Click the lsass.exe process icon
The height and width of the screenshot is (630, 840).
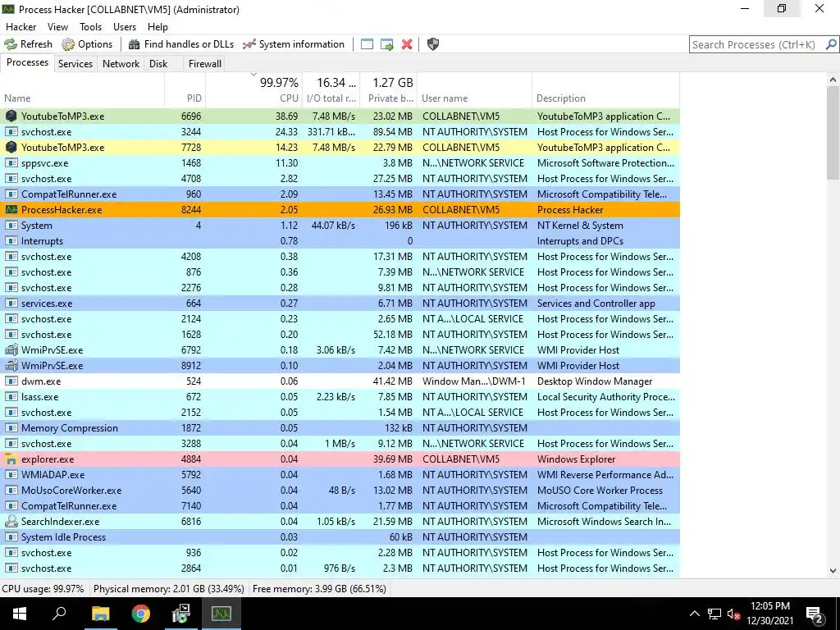(x=11, y=396)
